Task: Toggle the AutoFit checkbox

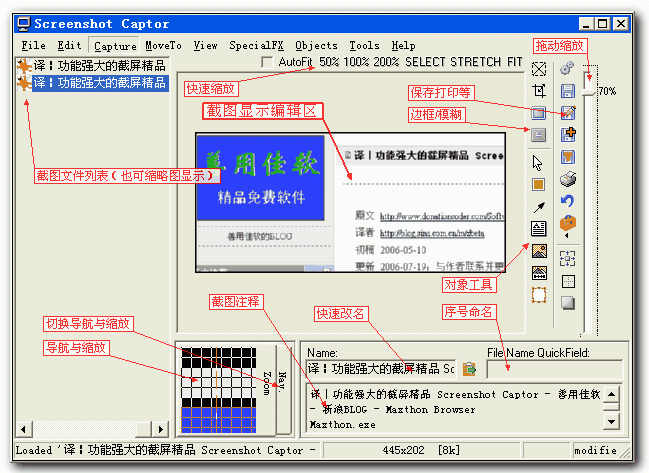Action: pos(267,63)
